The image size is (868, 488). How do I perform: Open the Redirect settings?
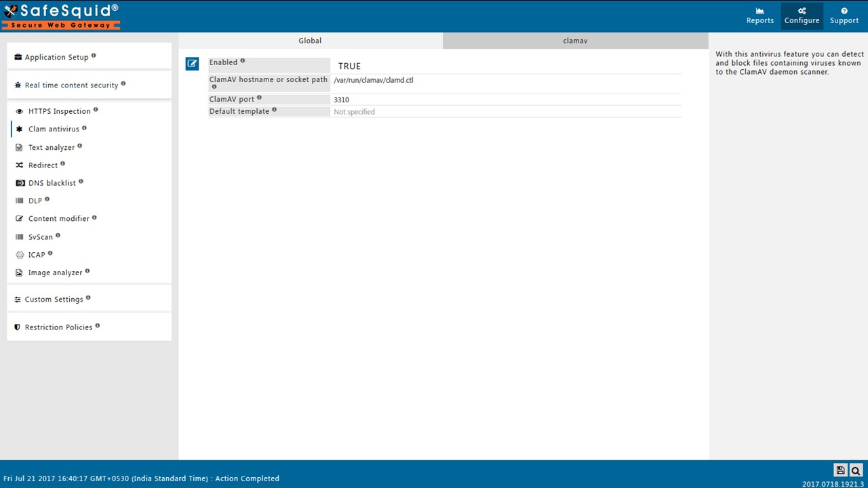click(43, 165)
